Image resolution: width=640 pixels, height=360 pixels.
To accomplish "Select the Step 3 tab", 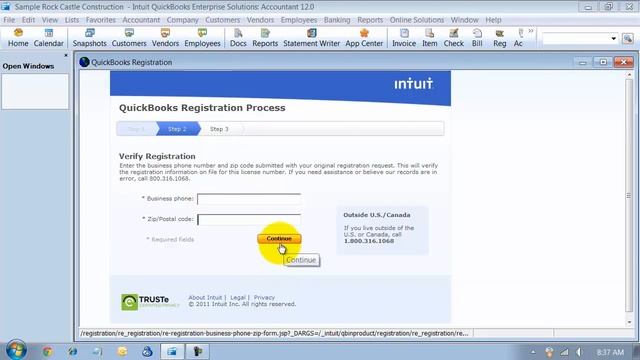I will click(x=219, y=129).
